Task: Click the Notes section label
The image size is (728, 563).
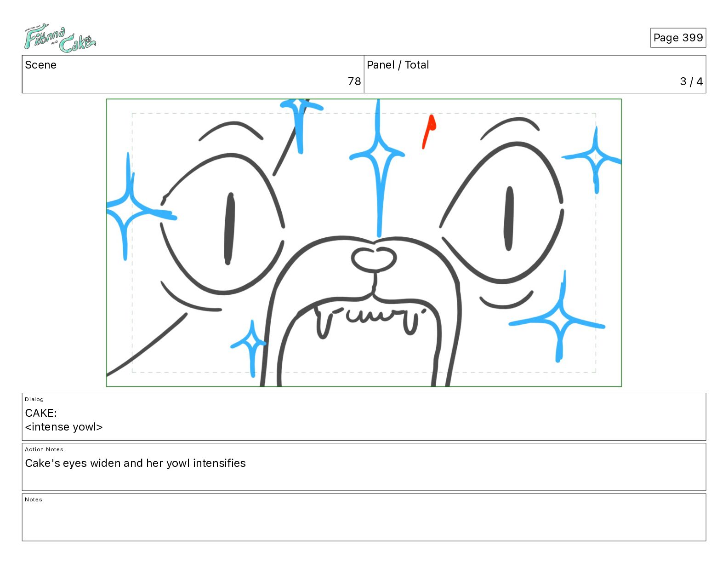Action: [x=34, y=500]
